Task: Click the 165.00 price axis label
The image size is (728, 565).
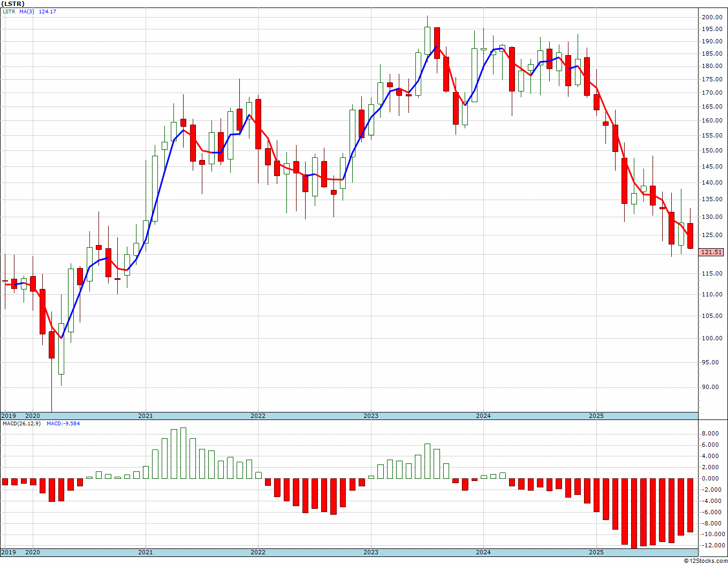Action: click(x=712, y=106)
